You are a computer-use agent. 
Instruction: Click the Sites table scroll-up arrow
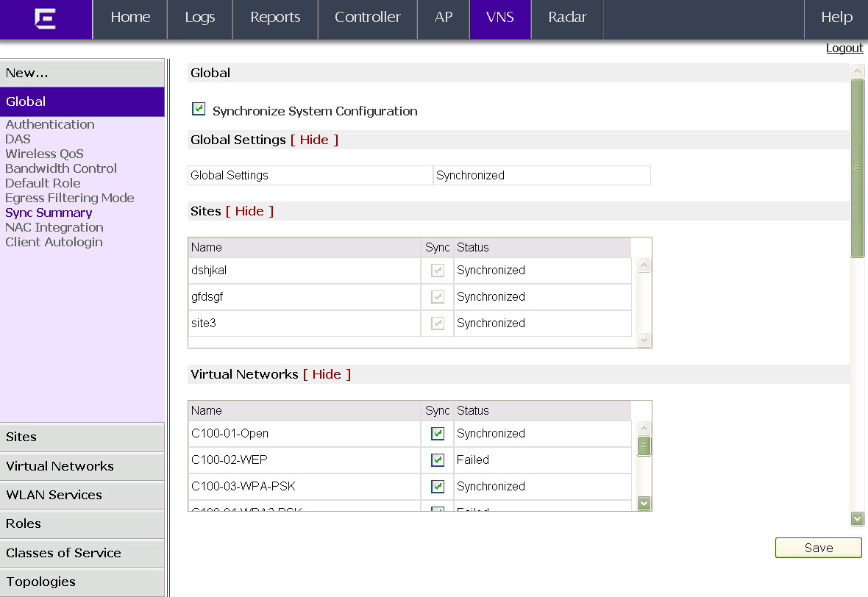[643, 265]
